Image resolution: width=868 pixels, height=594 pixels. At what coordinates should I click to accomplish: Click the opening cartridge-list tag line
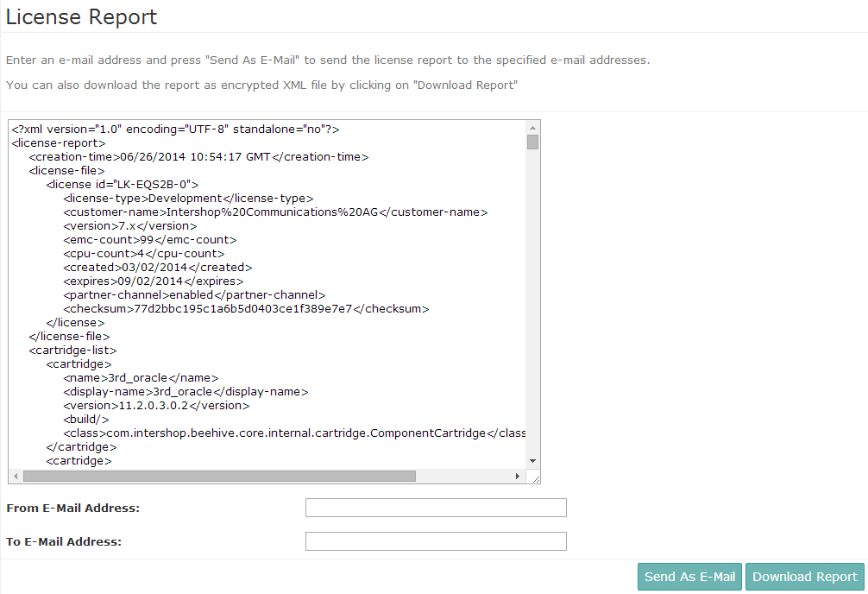(72, 351)
